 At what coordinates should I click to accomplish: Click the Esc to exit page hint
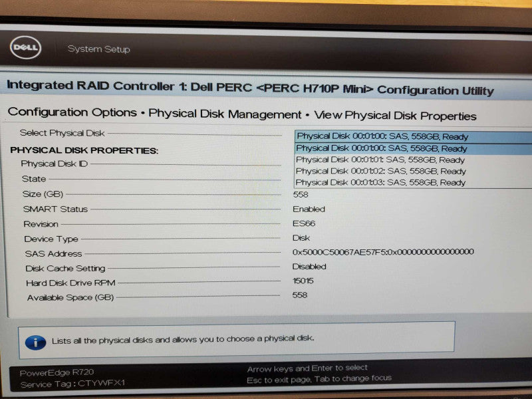(319, 379)
